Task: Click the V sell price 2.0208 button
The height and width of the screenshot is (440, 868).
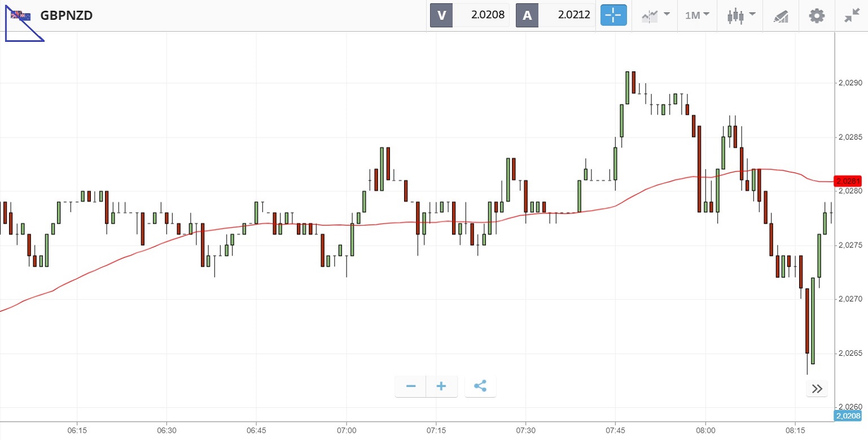Action: click(x=470, y=15)
